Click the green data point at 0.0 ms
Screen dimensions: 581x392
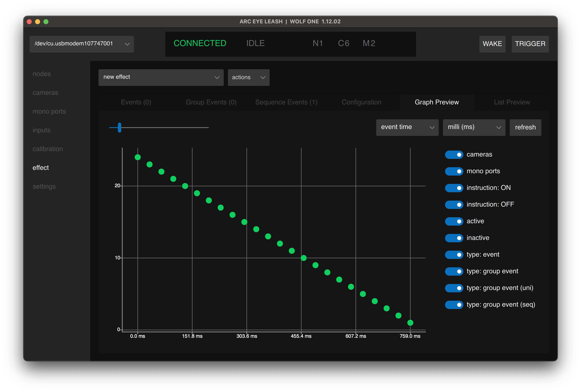click(x=138, y=157)
